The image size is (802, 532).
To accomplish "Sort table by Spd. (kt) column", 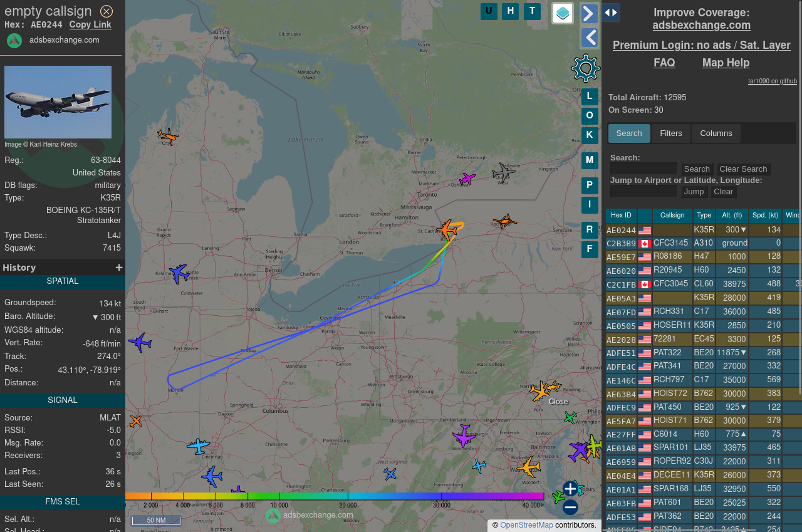I will click(x=765, y=216).
